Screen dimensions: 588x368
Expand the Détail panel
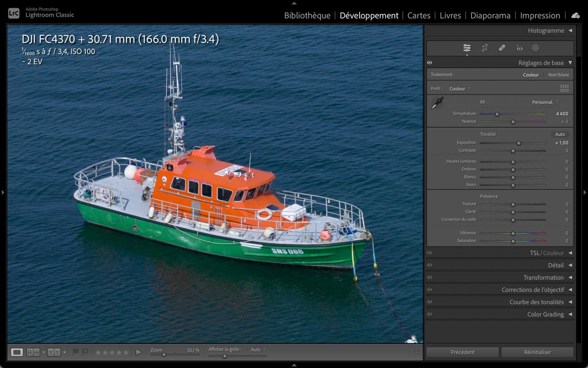coord(556,265)
